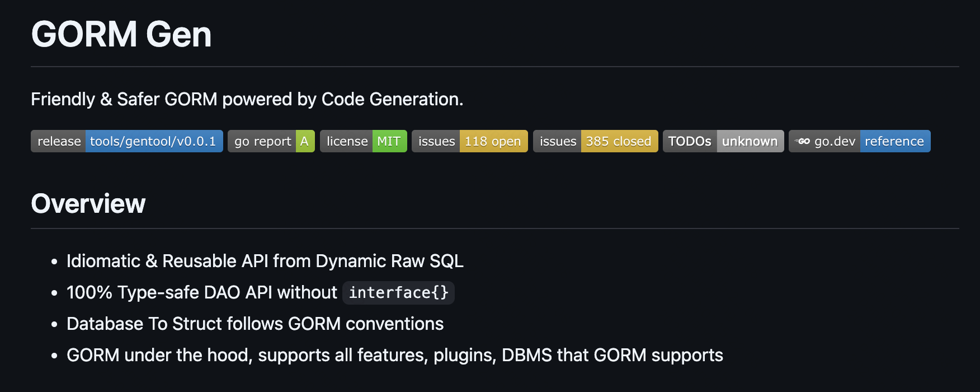Screen dimensions: 980x392
Task: View the 385 closed issues badge
Action: pyautogui.click(x=595, y=141)
